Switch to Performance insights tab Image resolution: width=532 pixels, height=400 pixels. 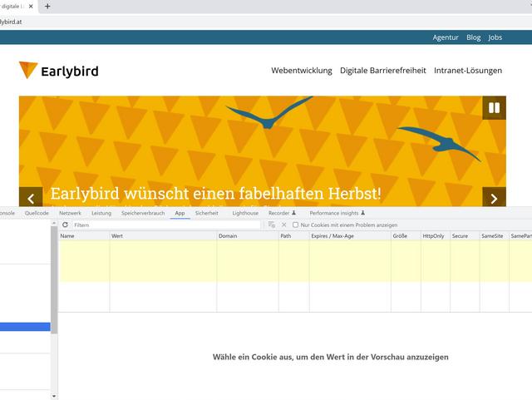coord(337,213)
